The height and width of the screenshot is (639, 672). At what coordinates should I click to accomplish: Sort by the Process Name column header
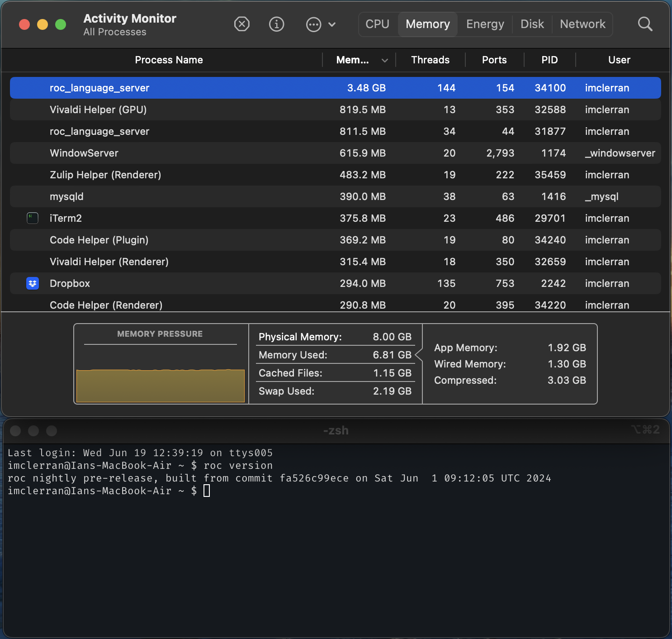(169, 60)
